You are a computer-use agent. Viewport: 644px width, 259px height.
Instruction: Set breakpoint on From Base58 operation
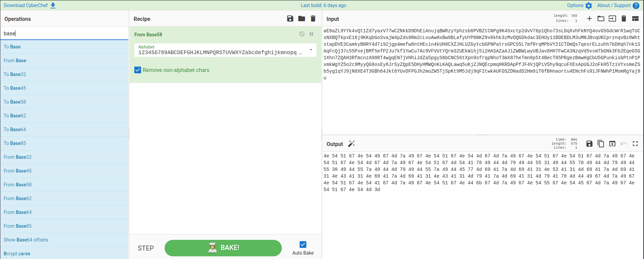tap(311, 34)
